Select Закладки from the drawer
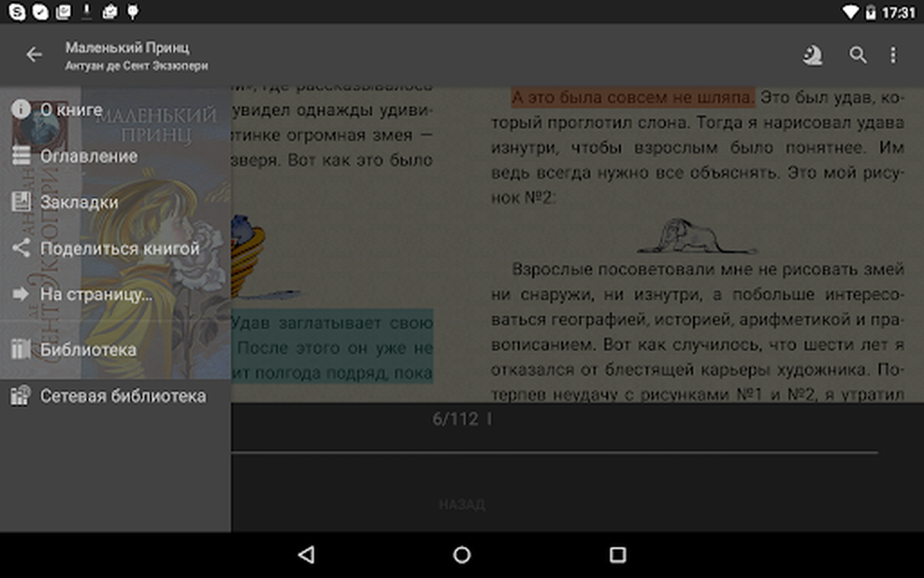The height and width of the screenshot is (578, 924). coord(115,201)
